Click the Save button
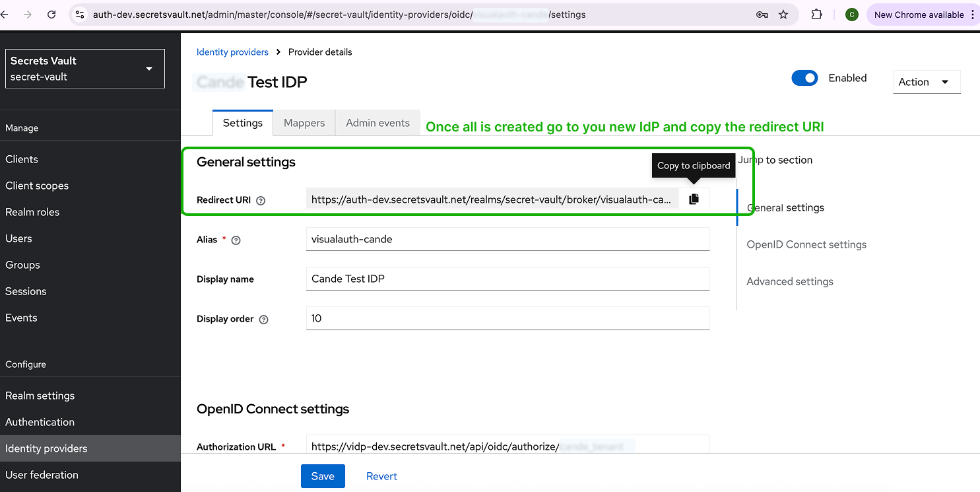 point(323,476)
